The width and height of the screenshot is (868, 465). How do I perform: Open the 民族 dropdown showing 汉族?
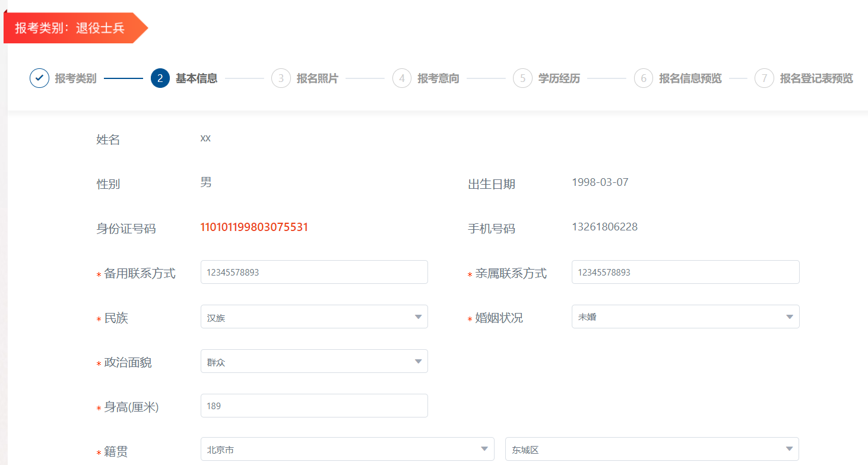pyautogui.click(x=314, y=317)
